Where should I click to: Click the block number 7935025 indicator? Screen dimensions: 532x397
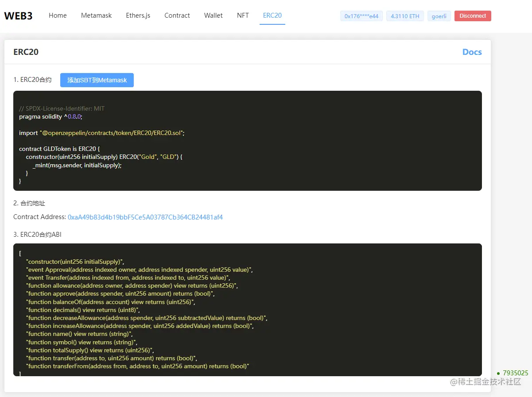[x=513, y=373]
